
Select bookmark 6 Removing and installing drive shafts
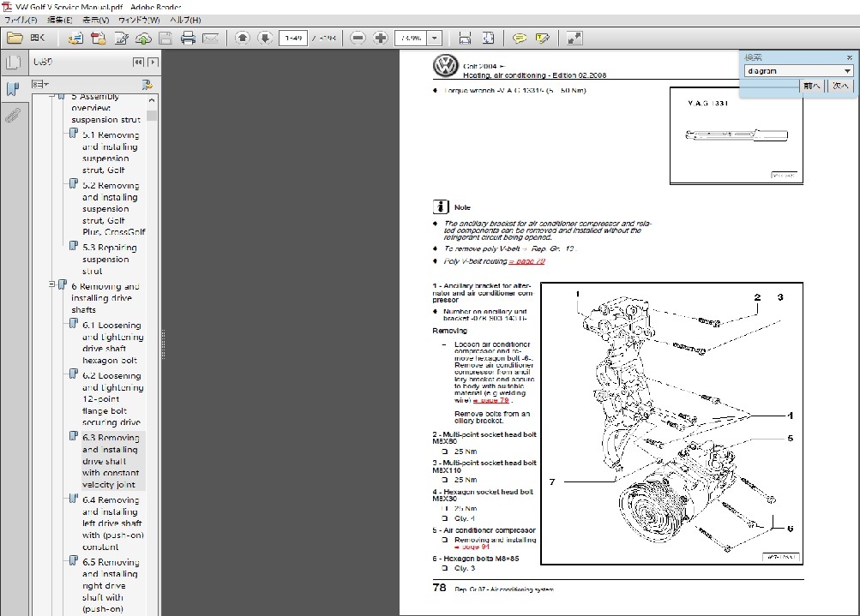point(105,298)
